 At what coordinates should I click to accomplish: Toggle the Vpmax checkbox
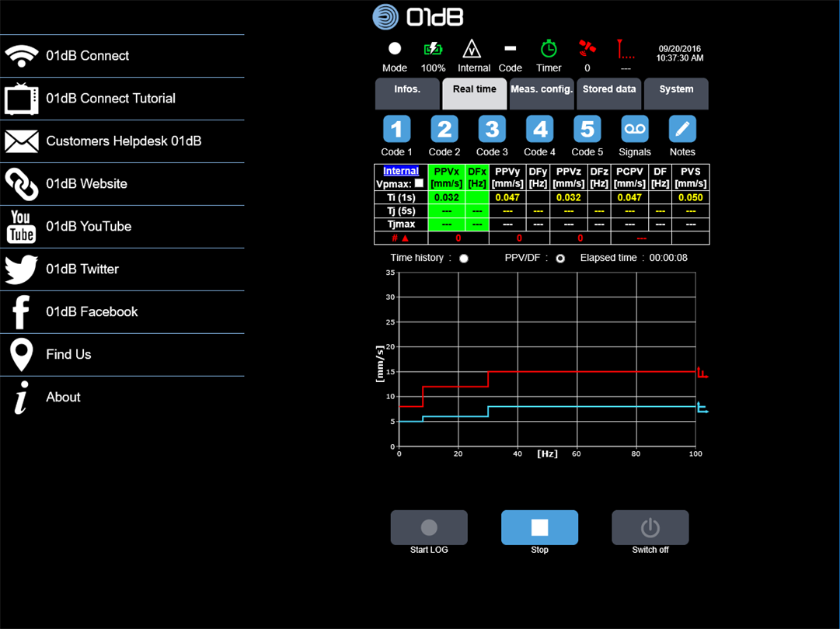click(x=419, y=183)
